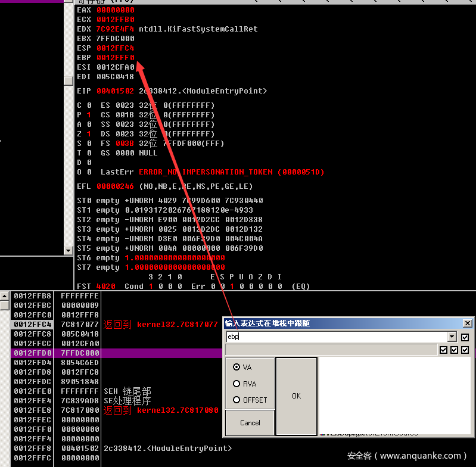
Task: Choose the OFFSET radio option
Action: [x=237, y=400]
